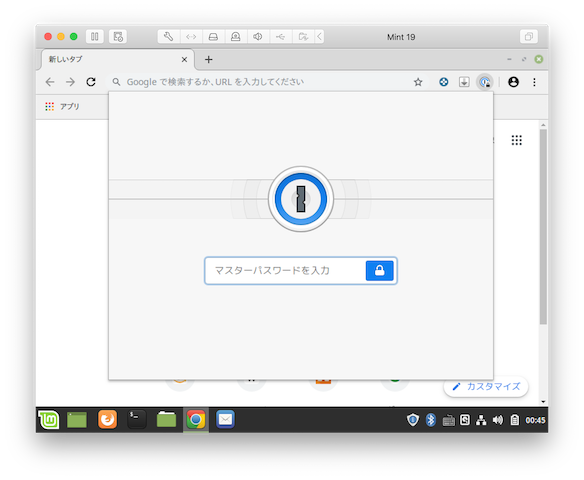584x480 pixels.
Task: Open a new tab with plus button
Action: pos(209,60)
